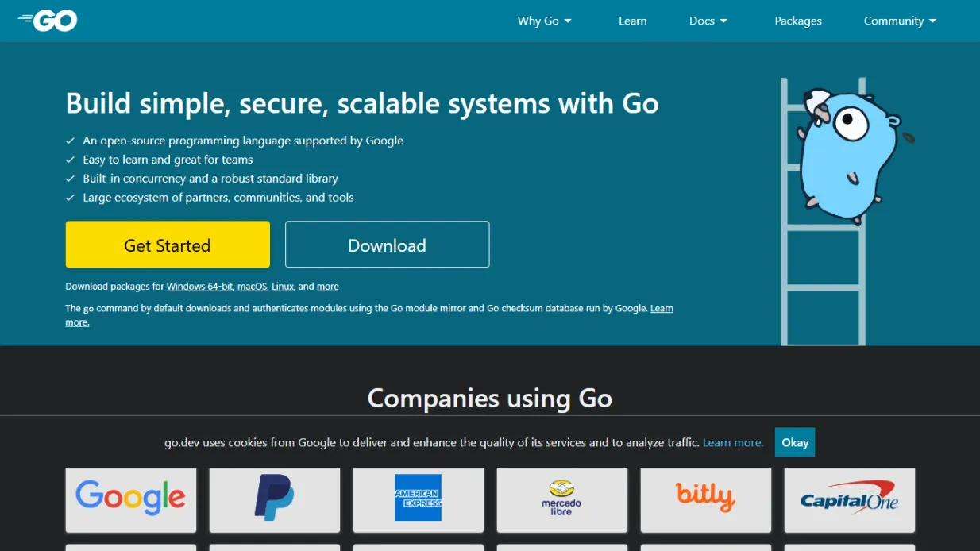Expand the Why Go dropdown menu
This screenshot has width=980, height=551.
tap(545, 21)
